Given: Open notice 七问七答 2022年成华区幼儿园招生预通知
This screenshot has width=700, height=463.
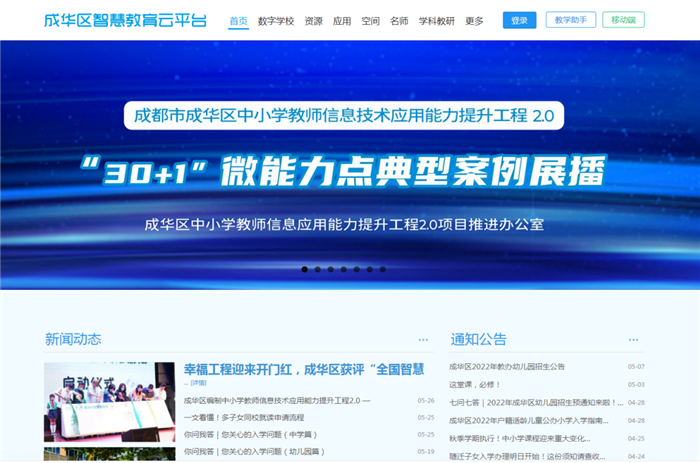Looking at the screenshot, I should pyautogui.click(x=536, y=402).
